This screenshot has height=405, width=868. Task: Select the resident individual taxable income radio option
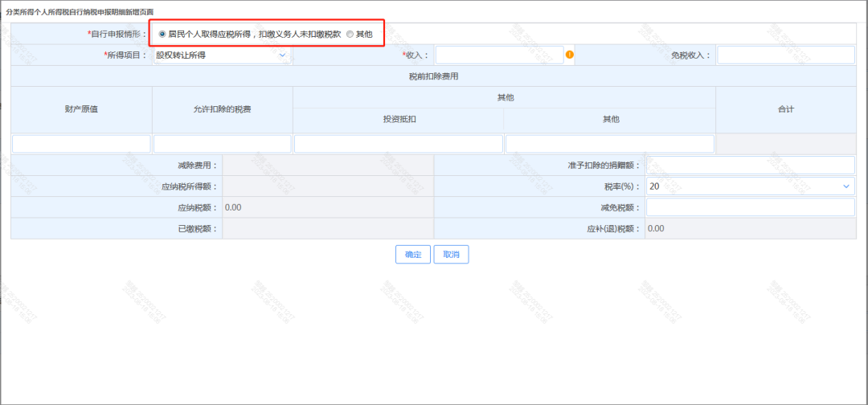pos(163,34)
